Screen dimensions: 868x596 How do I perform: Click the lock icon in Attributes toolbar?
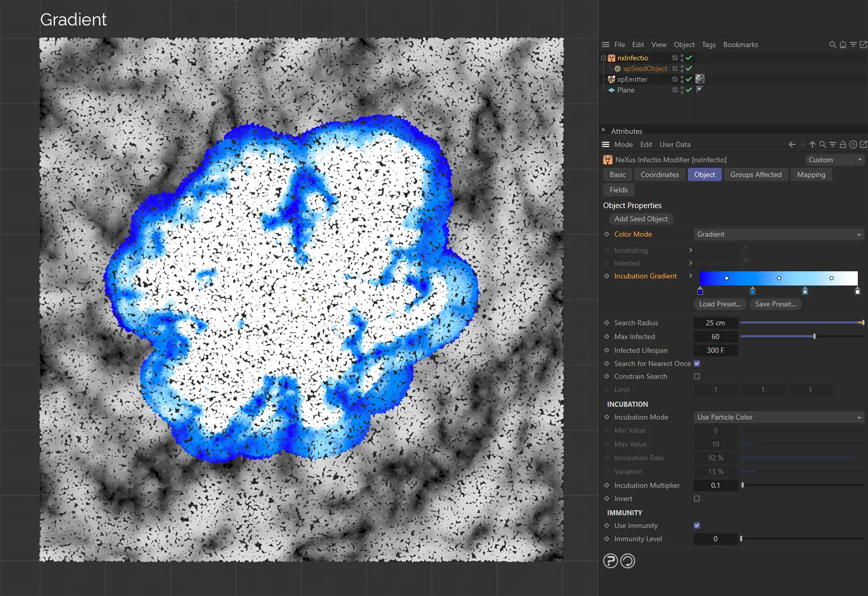pyautogui.click(x=843, y=145)
